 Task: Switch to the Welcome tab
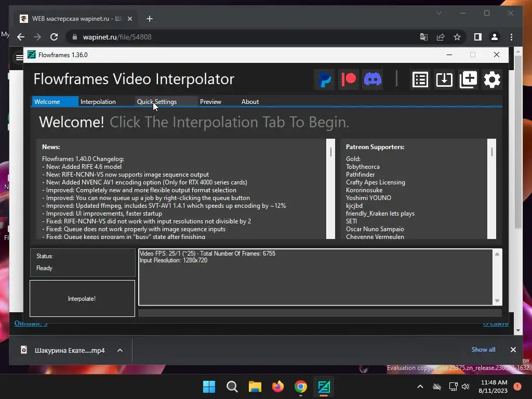[x=54, y=101]
